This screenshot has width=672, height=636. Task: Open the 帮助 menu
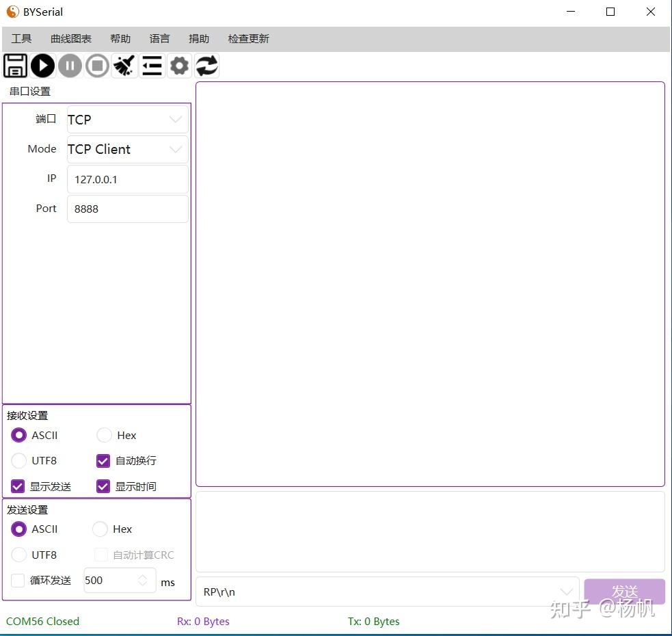pyautogui.click(x=120, y=38)
